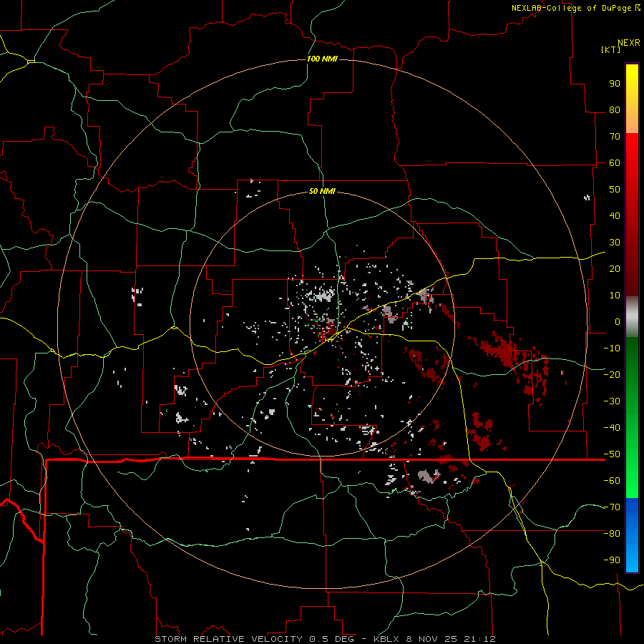Click the positive 90 scale value
Screen dimensions: 644x644
pyautogui.click(x=615, y=84)
